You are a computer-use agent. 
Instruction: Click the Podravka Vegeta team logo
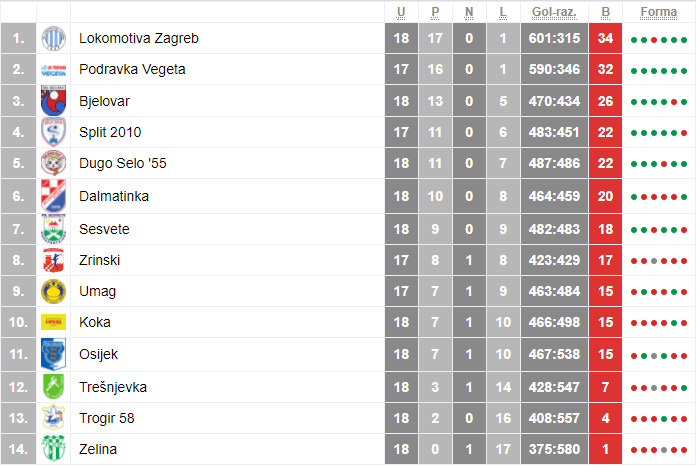[x=53, y=70]
